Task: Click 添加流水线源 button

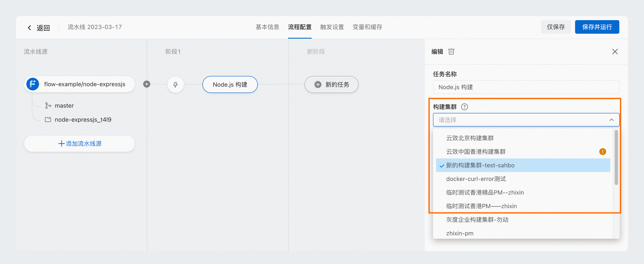Action: [80, 144]
